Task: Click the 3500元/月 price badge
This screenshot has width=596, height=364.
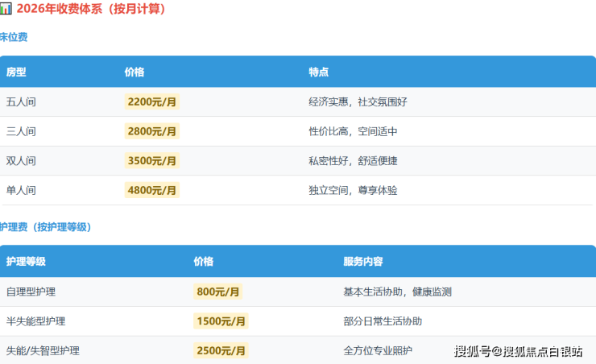Action: pos(152,161)
